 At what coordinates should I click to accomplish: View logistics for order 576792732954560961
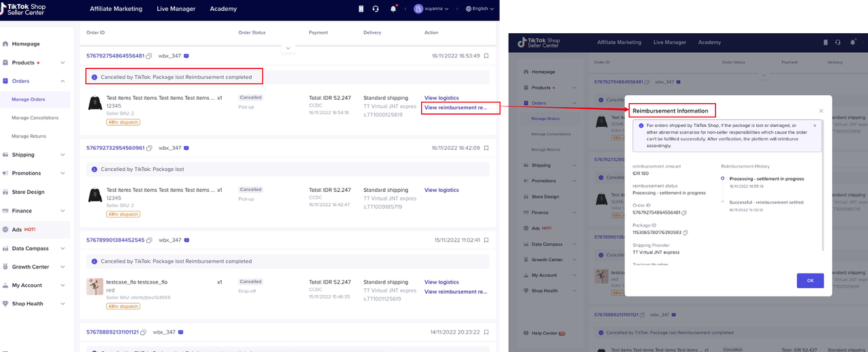[441, 190]
